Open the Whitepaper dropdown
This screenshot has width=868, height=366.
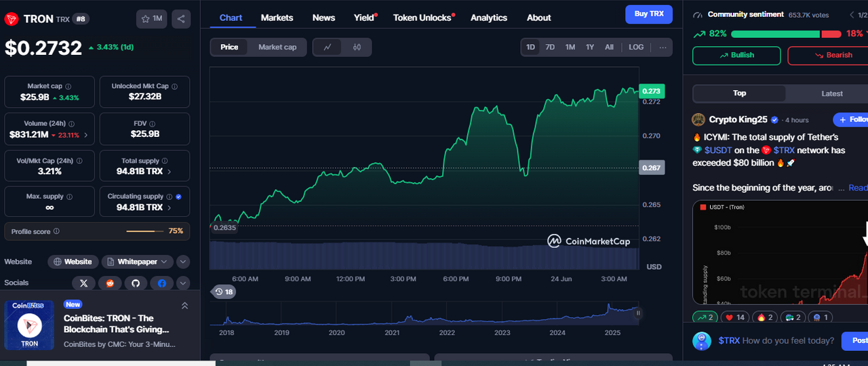(138, 262)
